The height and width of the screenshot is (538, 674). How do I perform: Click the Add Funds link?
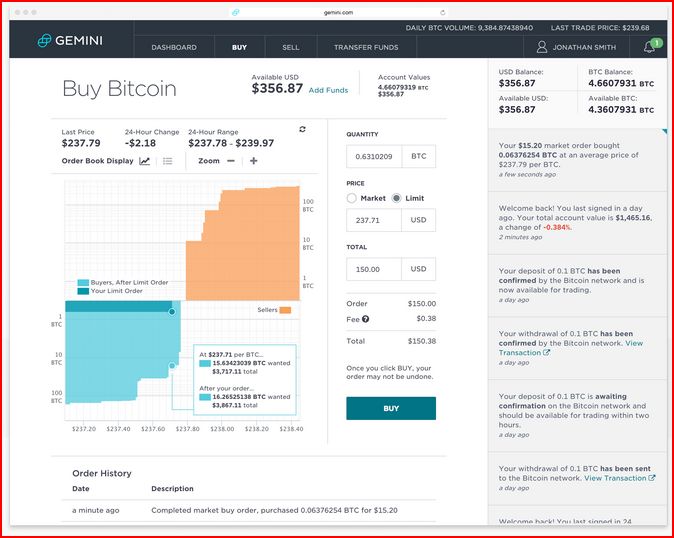click(328, 90)
